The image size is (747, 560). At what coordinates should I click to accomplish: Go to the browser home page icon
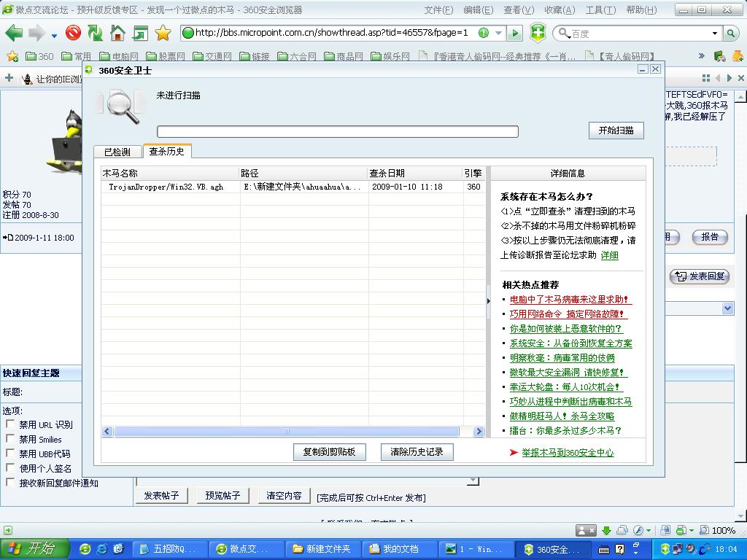click(117, 33)
